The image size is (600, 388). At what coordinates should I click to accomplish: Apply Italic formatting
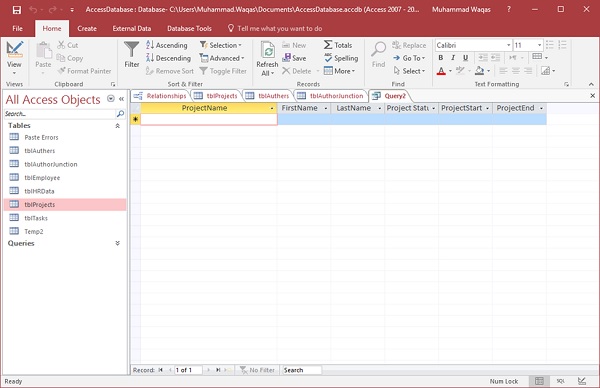click(x=453, y=57)
